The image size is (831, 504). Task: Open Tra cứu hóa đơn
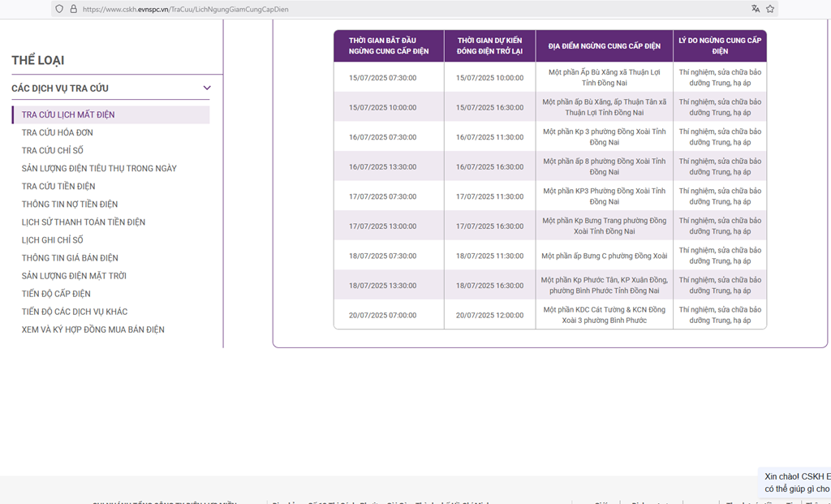58,132
